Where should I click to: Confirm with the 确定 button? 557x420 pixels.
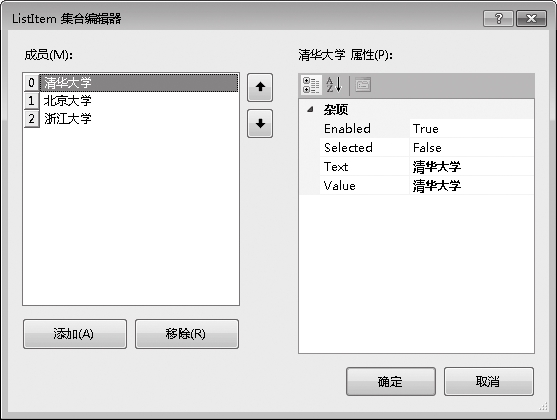[391, 382]
